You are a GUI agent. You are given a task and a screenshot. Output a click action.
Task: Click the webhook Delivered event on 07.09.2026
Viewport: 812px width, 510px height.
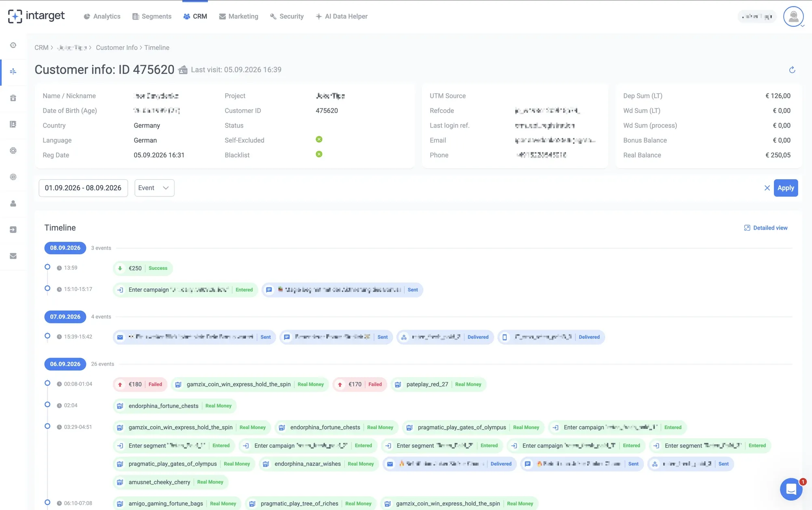pyautogui.click(x=445, y=337)
